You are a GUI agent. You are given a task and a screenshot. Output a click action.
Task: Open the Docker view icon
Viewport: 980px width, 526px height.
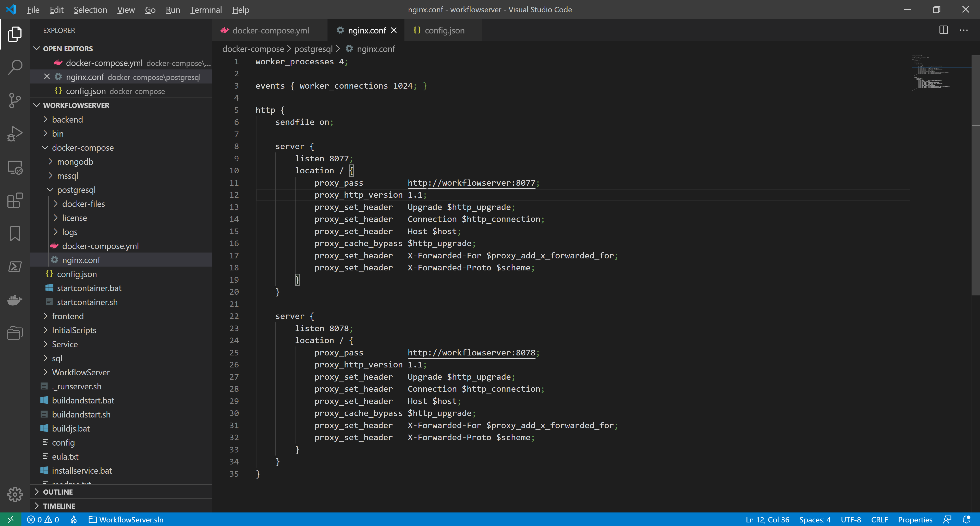15,300
